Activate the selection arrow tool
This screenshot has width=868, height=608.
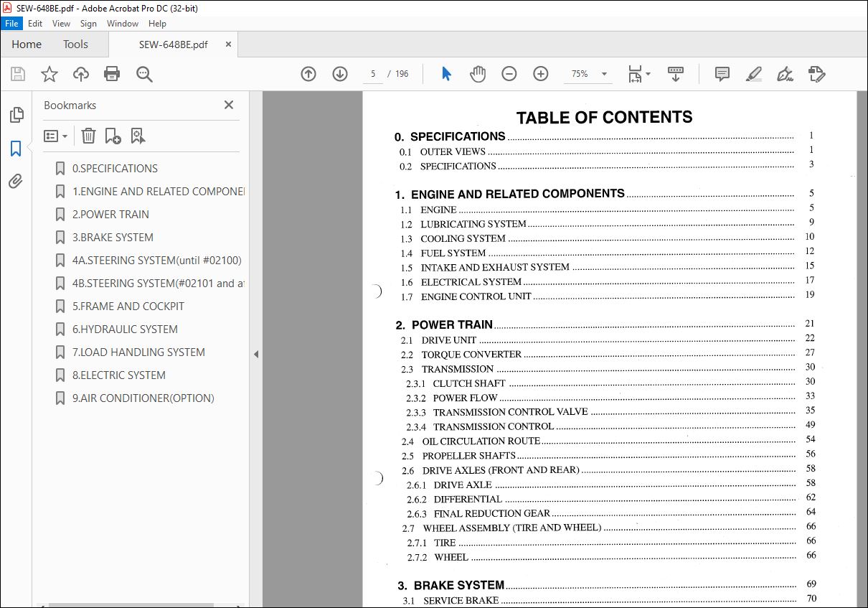[446, 74]
